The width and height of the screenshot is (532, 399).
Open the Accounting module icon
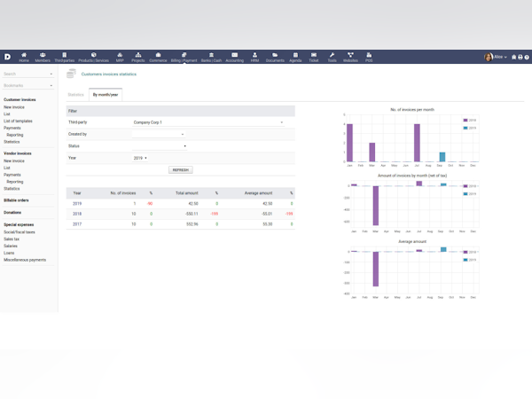coord(234,57)
